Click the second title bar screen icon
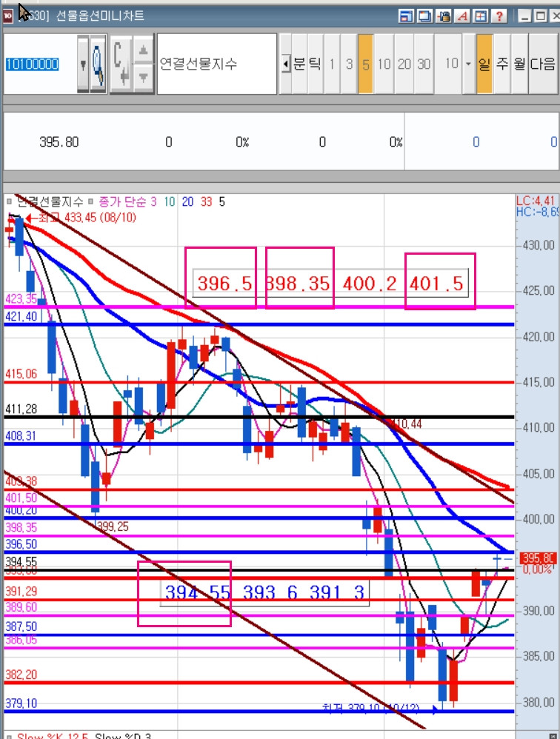 click(x=424, y=16)
